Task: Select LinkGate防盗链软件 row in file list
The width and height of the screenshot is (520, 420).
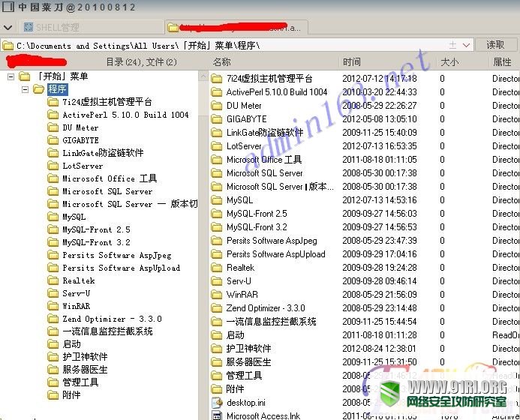Action: click(x=364, y=133)
